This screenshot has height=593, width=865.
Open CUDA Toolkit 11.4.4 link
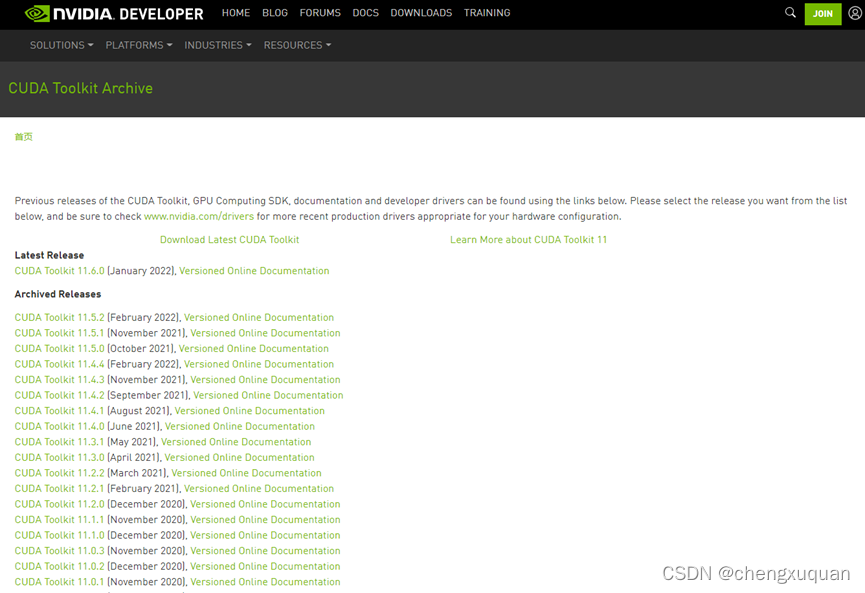pyautogui.click(x=59, y=364)
